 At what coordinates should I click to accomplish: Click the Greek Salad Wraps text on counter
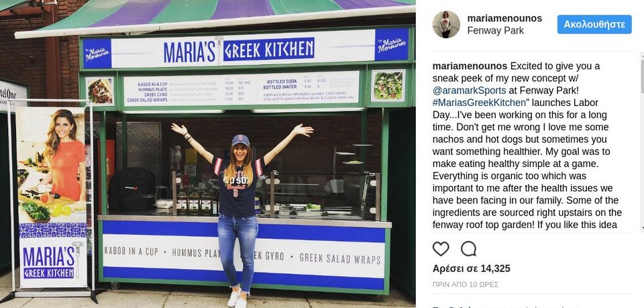340,258
